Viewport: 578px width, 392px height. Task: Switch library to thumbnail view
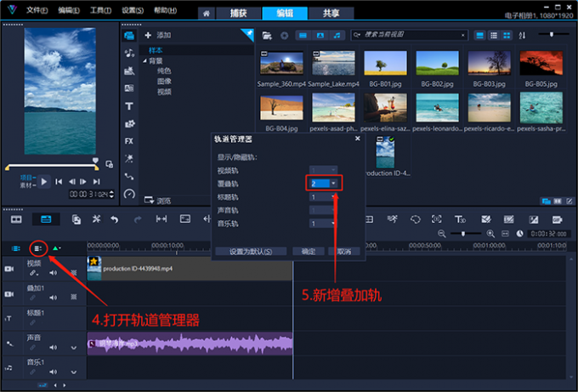[x=507, y=36]
